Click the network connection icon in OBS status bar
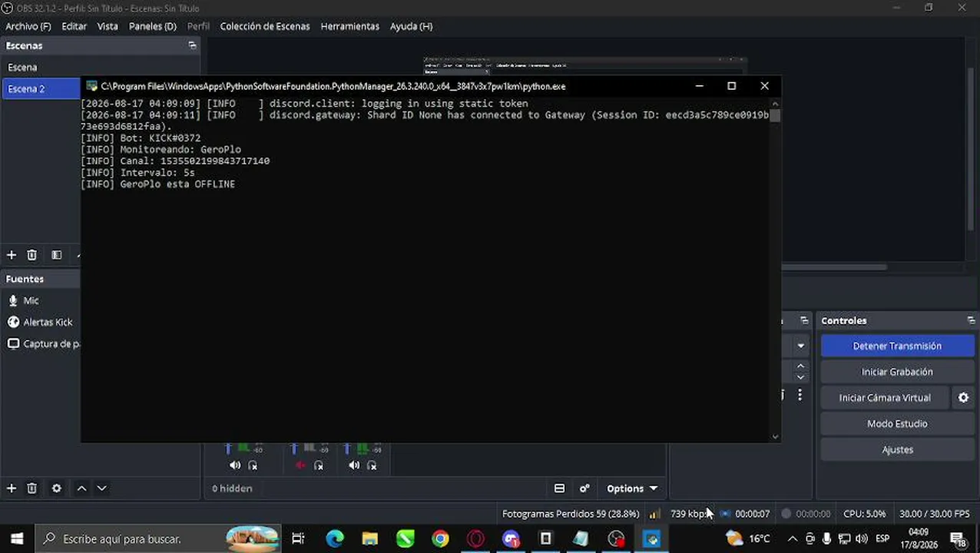Image resolution: width=980 pixels, height=553 pixels. 654,514
